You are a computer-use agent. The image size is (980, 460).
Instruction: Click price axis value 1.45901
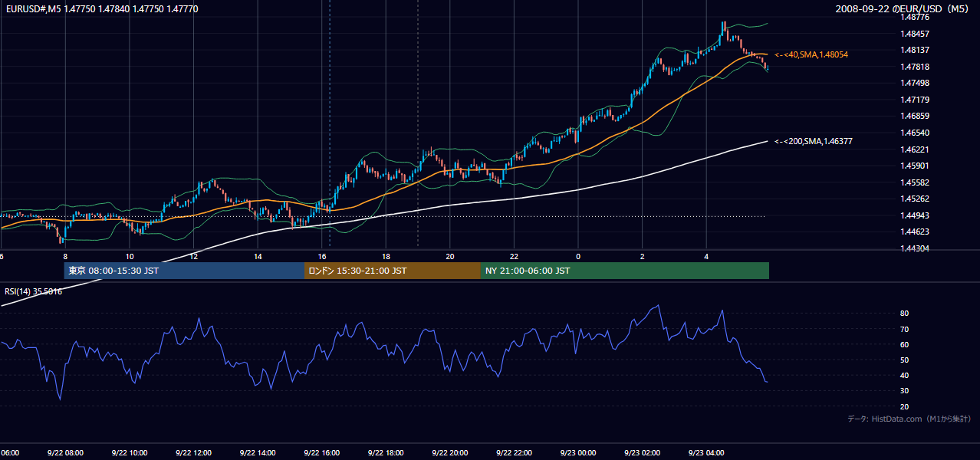coord(916,166)
